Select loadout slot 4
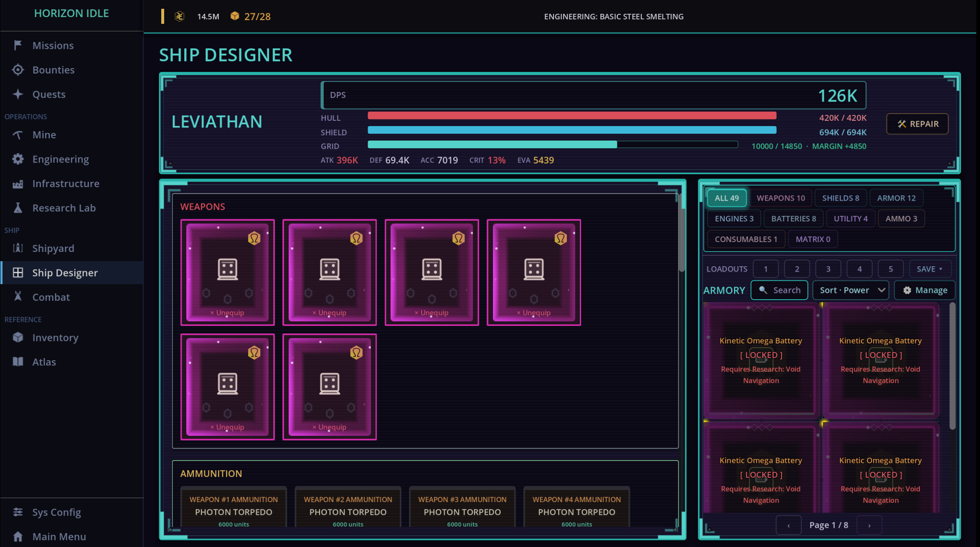The image size is (980, 547). point(859,269)
